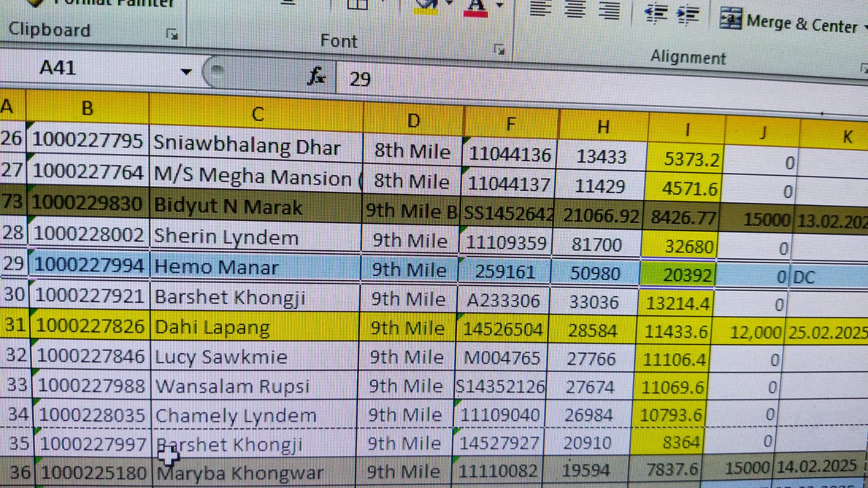868x488 pixels.
Task: Click the Increase Indent icon
Action: point(688,15)
